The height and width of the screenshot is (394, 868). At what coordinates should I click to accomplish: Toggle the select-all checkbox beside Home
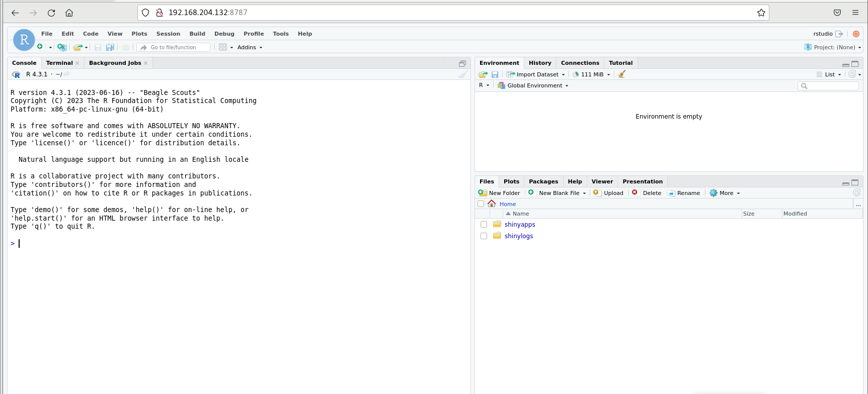coord(481,204)
